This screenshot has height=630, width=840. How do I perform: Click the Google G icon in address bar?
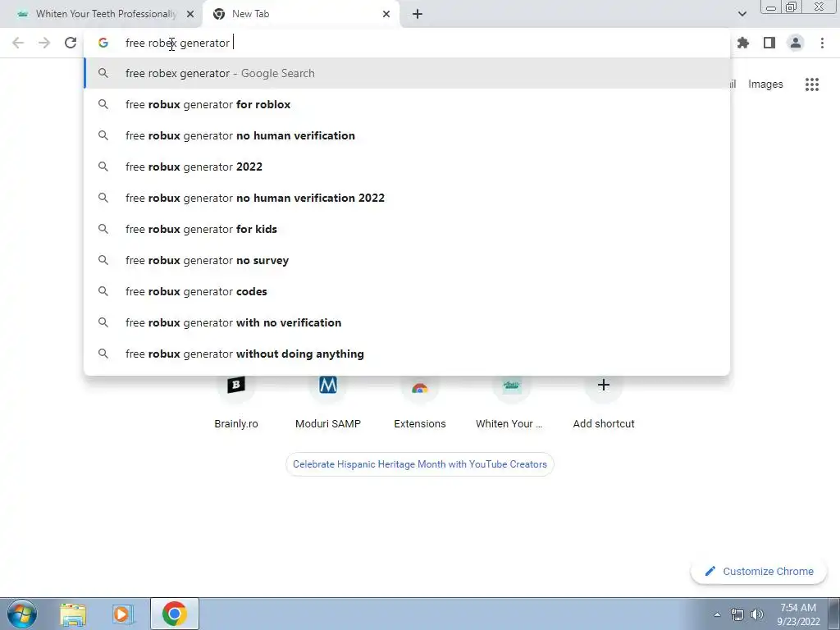[103, 43]
